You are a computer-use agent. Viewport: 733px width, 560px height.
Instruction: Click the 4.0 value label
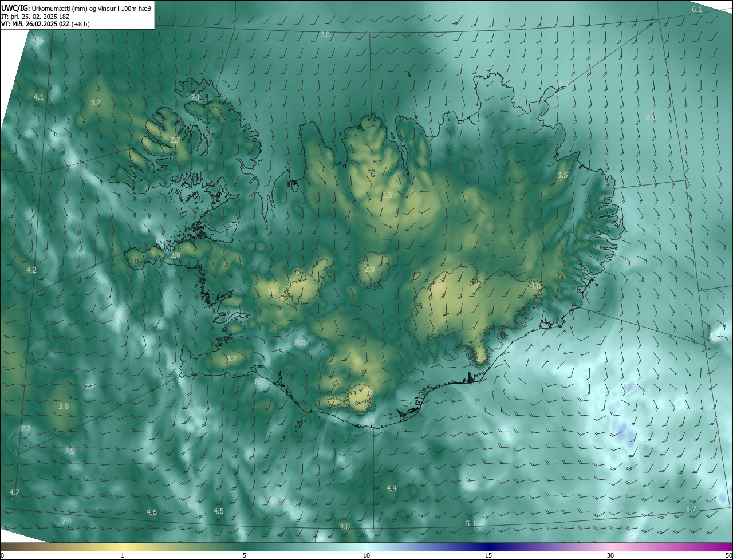pos(345,527)
